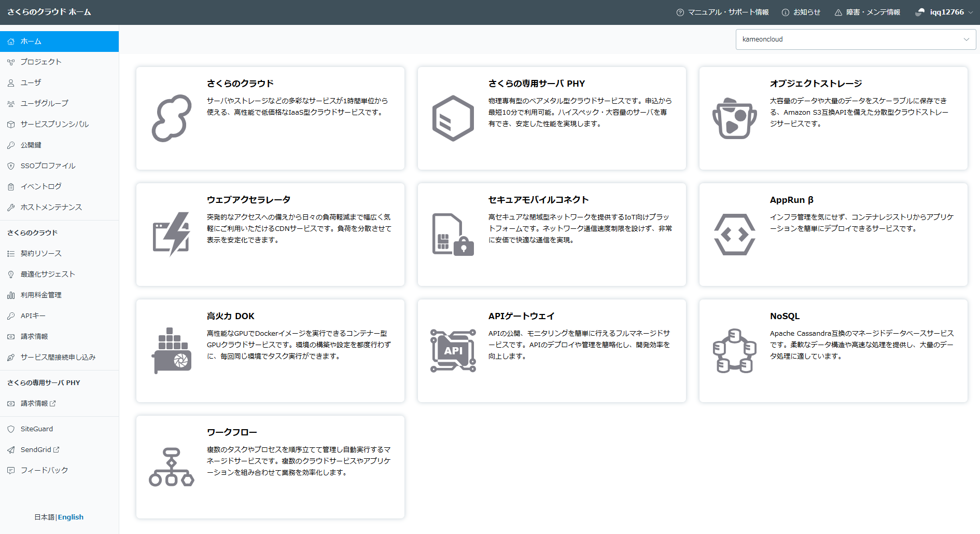
Task: Click the Object Storage bucket icon
Action: tap(735, 118)
